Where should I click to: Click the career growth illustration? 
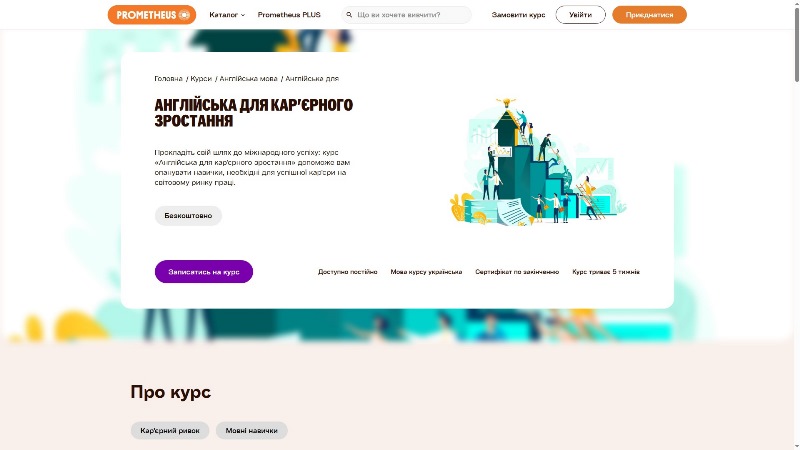538,162
